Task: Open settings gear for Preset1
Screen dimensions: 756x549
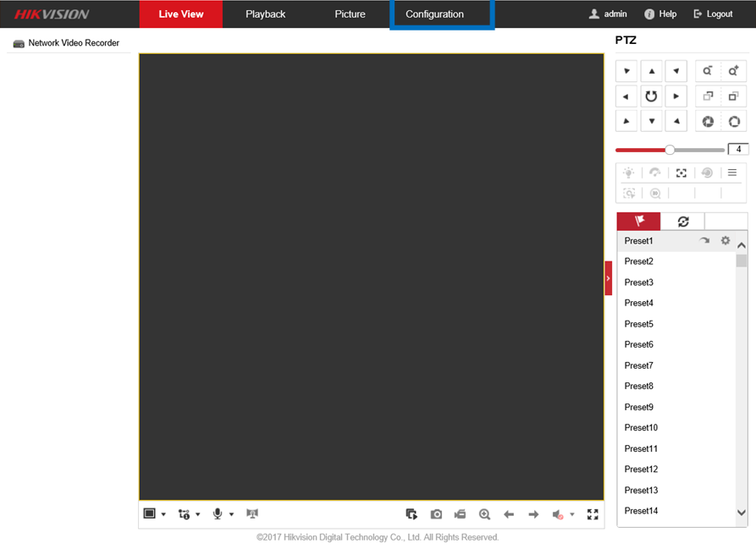Action: click(725, 241)
